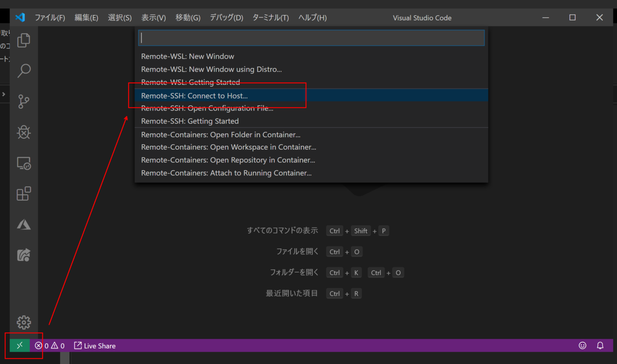Select Remote-Containers: Open Repository in Container...
This screenshot has width=617, height=364.
(x=311, y=160)
